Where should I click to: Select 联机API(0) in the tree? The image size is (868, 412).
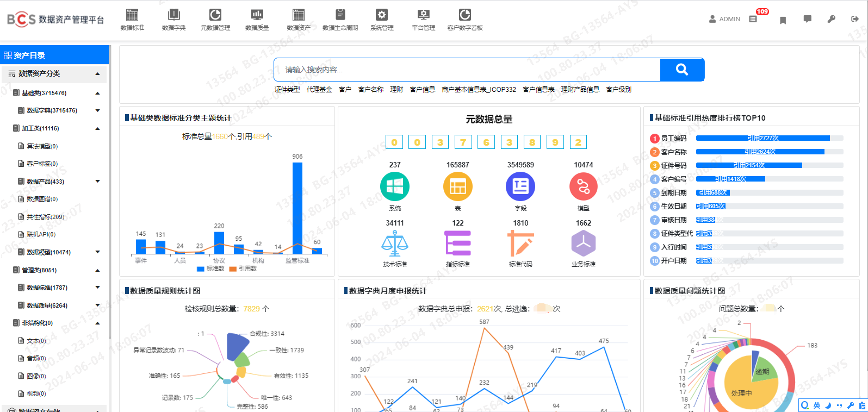(x=41, y=234)
